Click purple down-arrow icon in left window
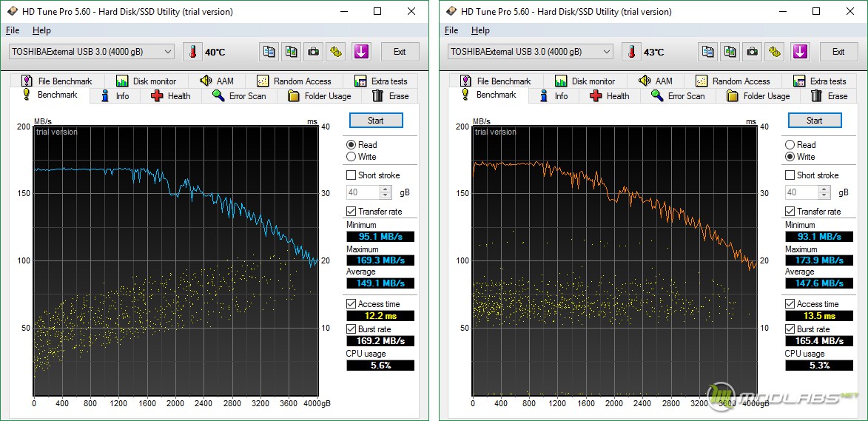868x421 pixels. (x=361, y=52)
